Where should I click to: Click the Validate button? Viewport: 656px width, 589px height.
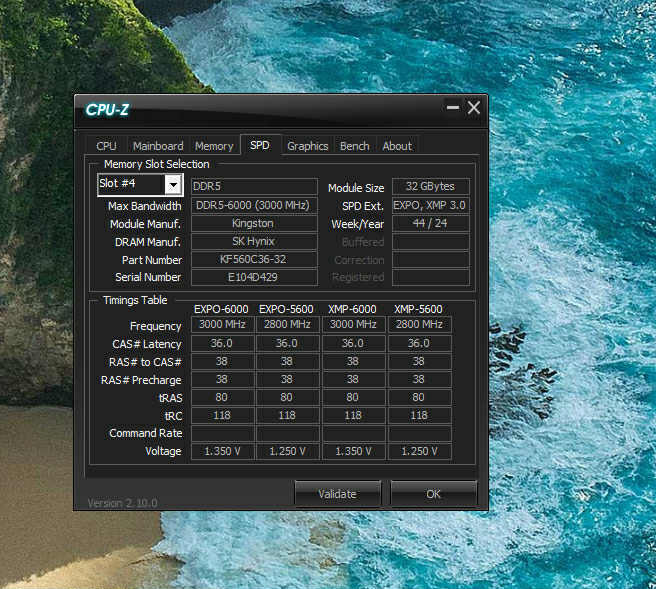coord(338,494)
